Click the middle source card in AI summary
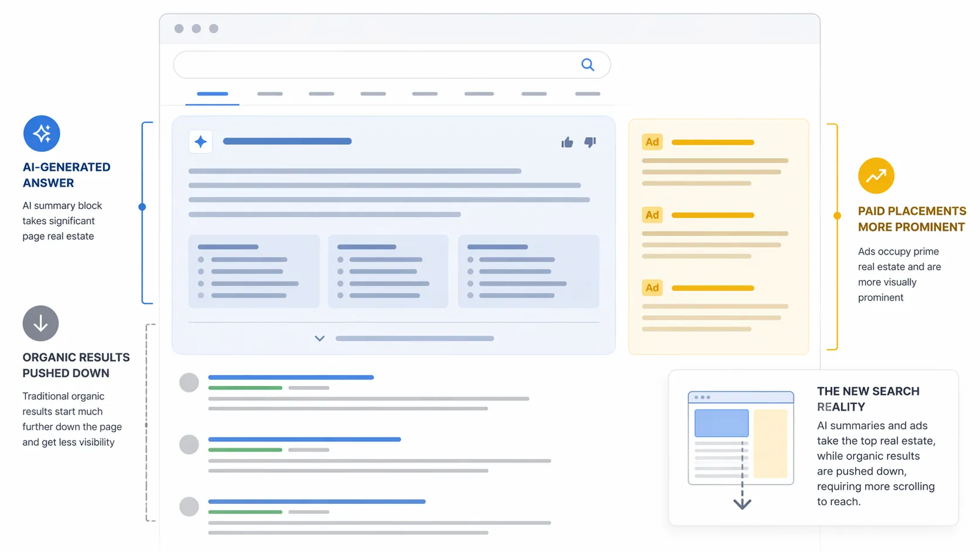The width and height of the screenshot is (980, 552). [388, 272]
